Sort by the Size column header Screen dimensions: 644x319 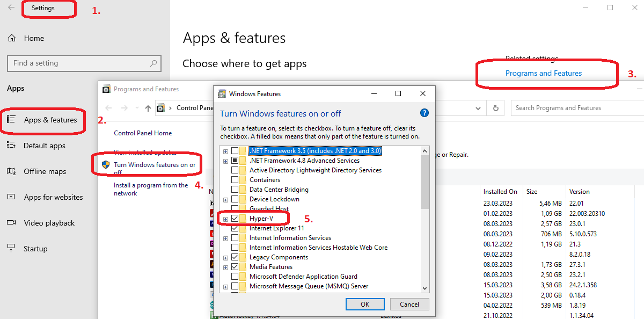pos(531,192)
